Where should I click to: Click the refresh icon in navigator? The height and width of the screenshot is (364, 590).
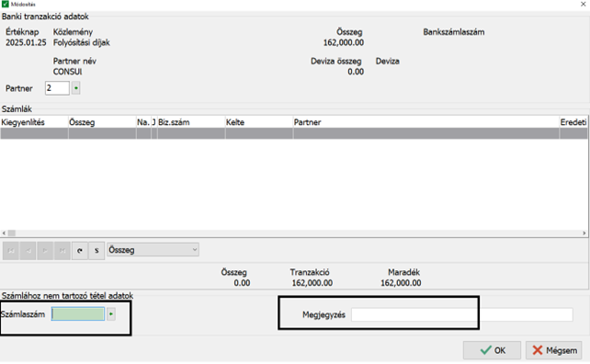[80, 251]
